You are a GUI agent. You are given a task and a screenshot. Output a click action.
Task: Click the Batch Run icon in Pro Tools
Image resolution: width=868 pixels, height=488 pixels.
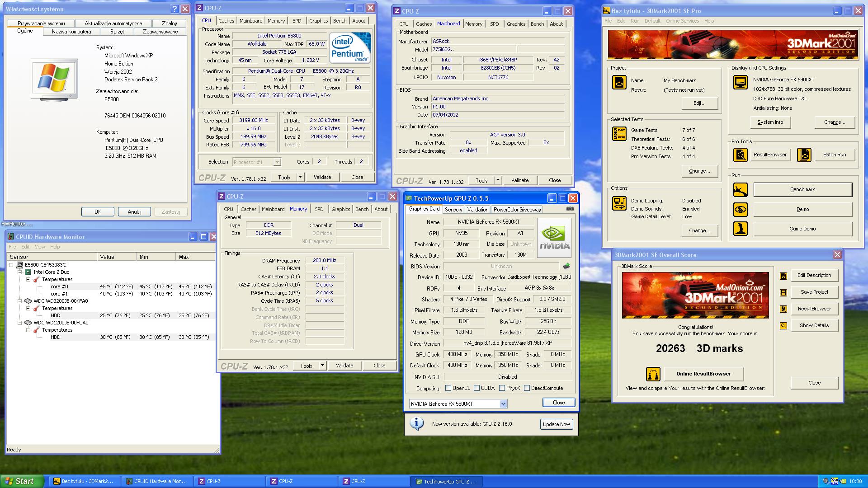pyautogui.click(x=804, y=155)
